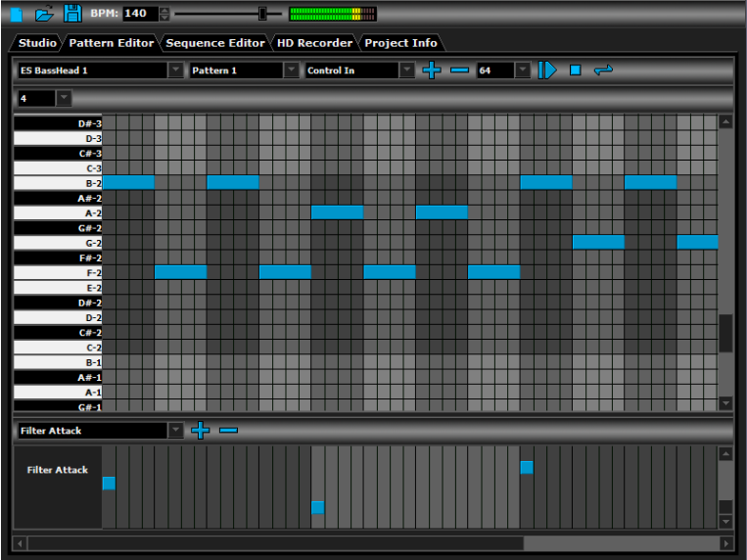Add a pattern with the top plus icon
Screen dimensions: 747x560
pos(432,70)
